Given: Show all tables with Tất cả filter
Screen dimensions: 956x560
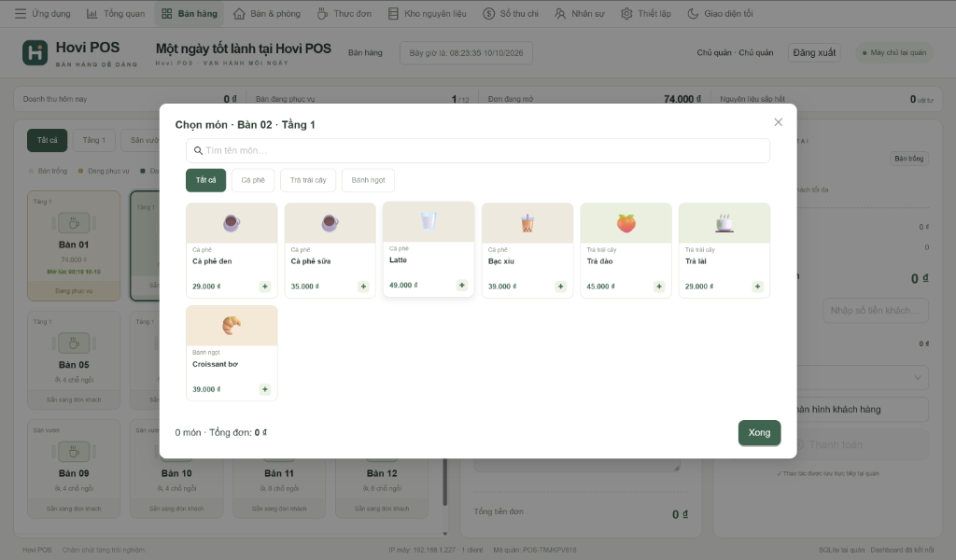Looking at the screenshot, I should click(x=47, y=140).
